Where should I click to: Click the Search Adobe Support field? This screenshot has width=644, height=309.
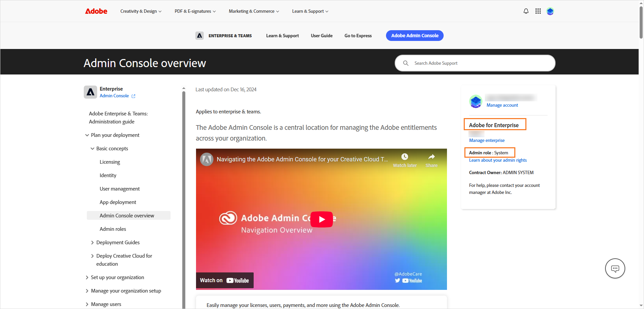tap(475, 63)
